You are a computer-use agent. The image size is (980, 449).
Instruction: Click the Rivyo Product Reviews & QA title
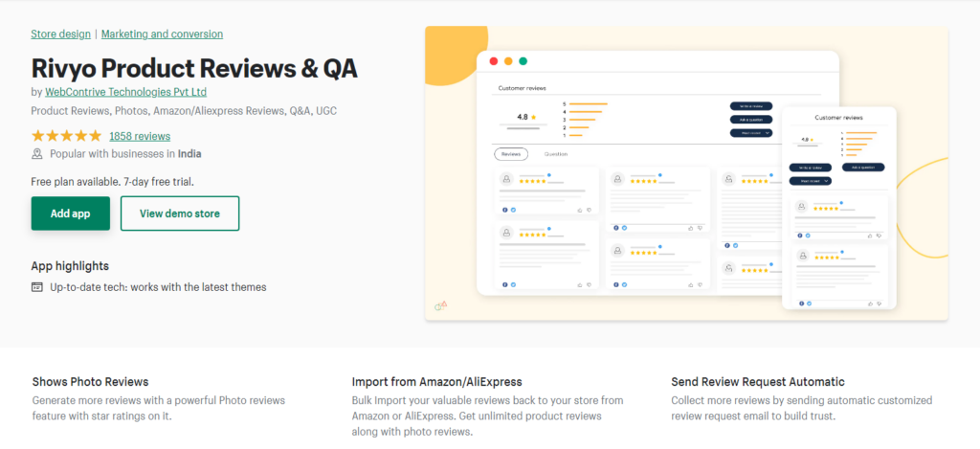[194, 68]
